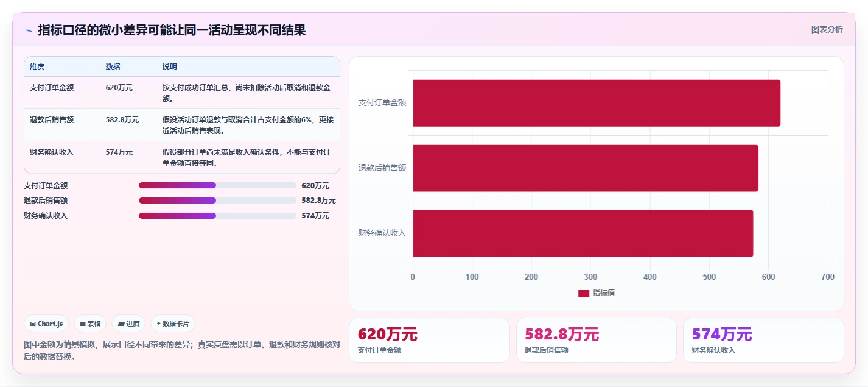Click the 300 x-axis tick label

tap(590, 277)
